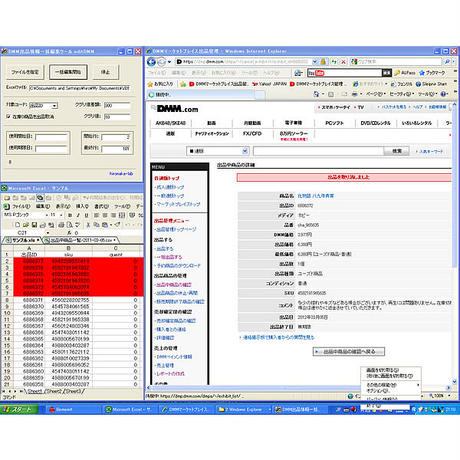This screenshot has width=460, height=460.
Task: Switch to Windows Explorer taskbar group
Action: point(243,409)
